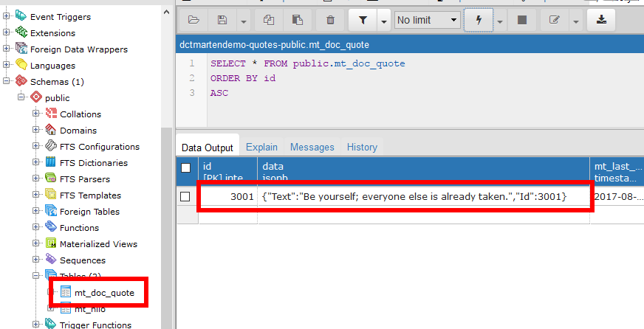The image size is (644, 329).
Task: Click the up arrow of tree scrollbar
Action: click(166, 12)
